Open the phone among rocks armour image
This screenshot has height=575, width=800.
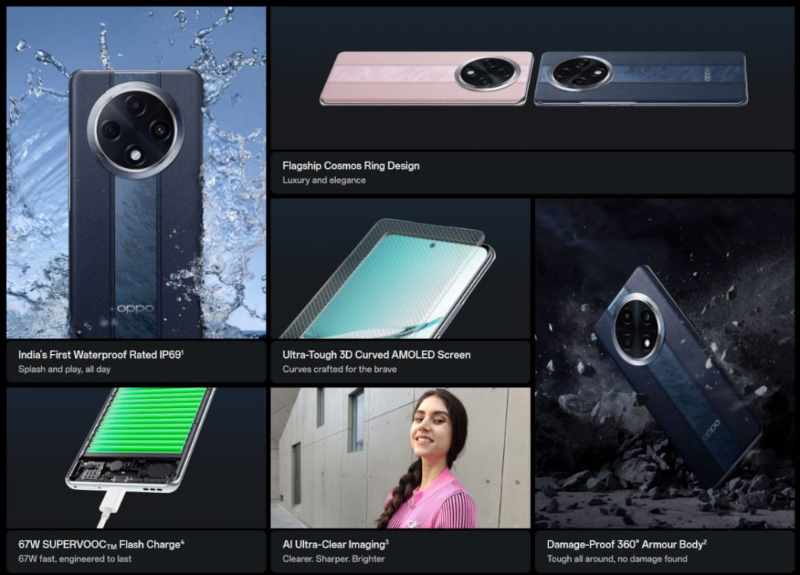click(x=665, y=364)
